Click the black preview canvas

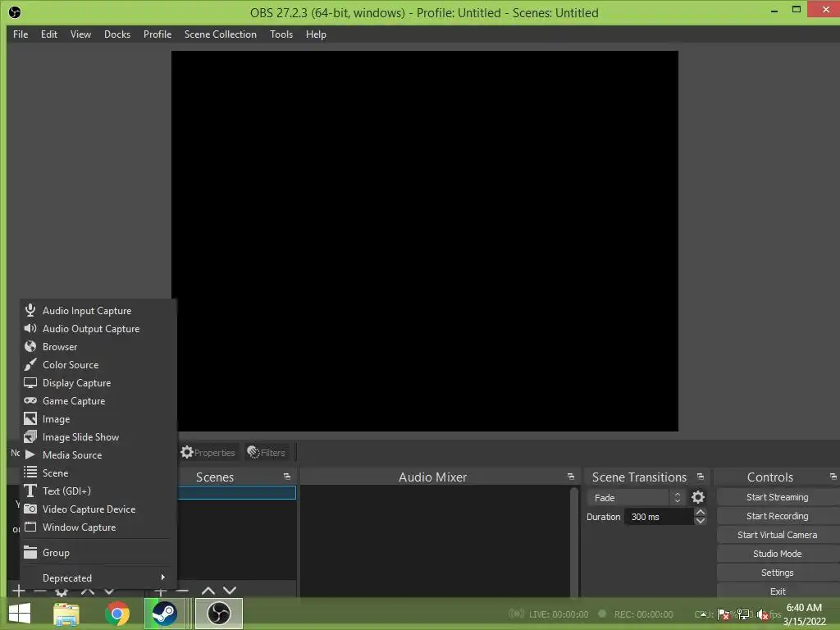point(425,241)
